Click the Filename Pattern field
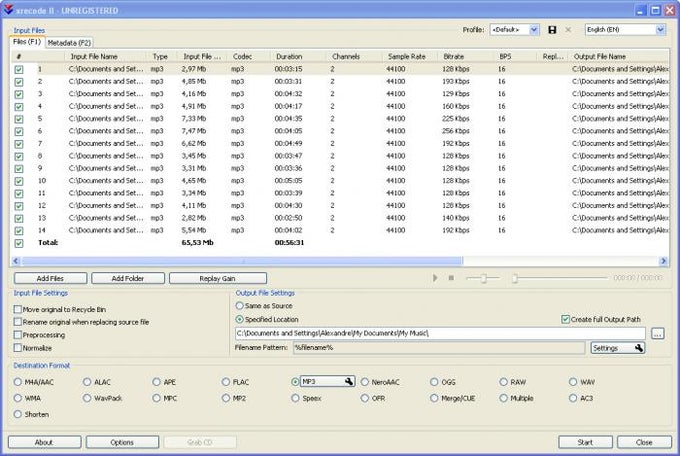680x456 pixels. [x=439, y=348]
